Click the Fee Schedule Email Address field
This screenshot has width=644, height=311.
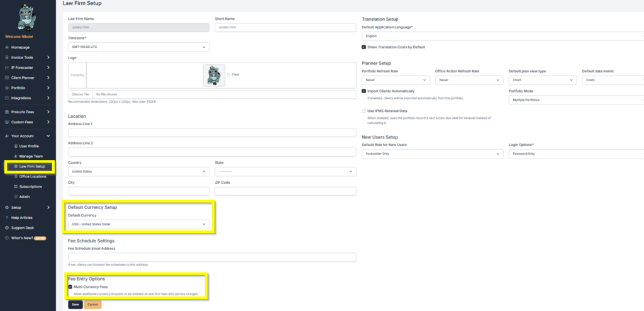tap(212, 257)
